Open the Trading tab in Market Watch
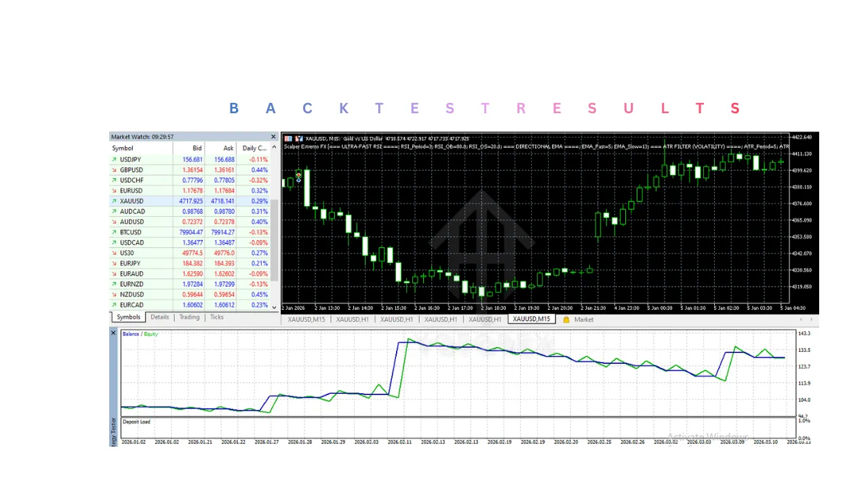Viewport: 868px width, 488px height. (x=189, y=317)
